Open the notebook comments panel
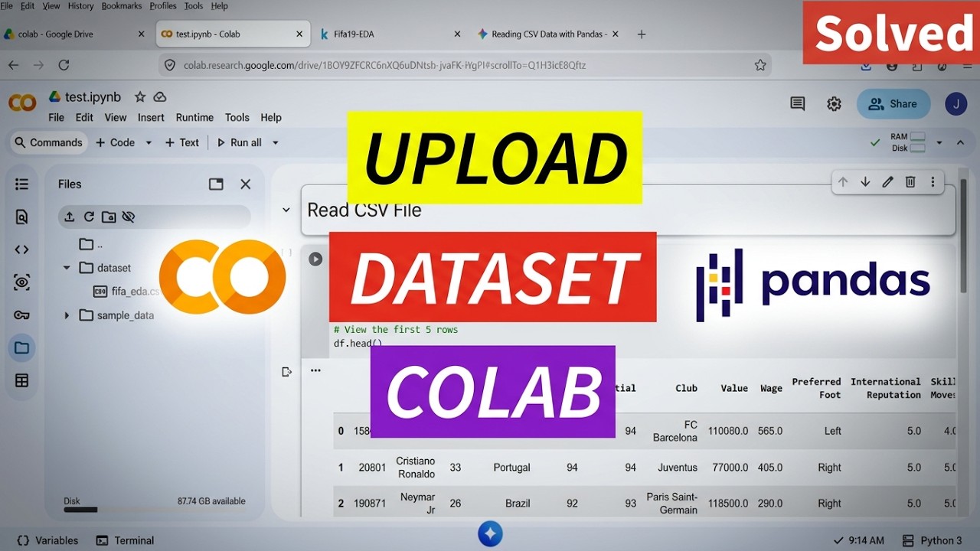 [x=798, y=103]
